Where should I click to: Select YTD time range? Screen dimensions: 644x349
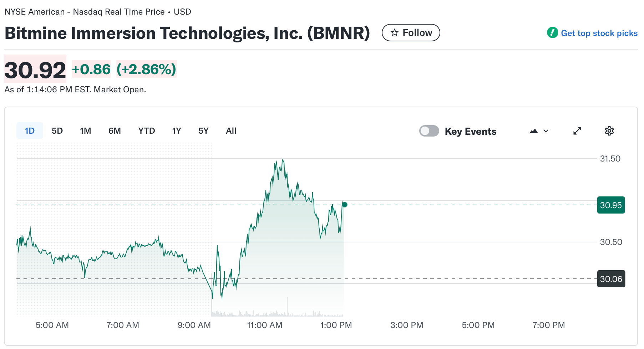146,131
